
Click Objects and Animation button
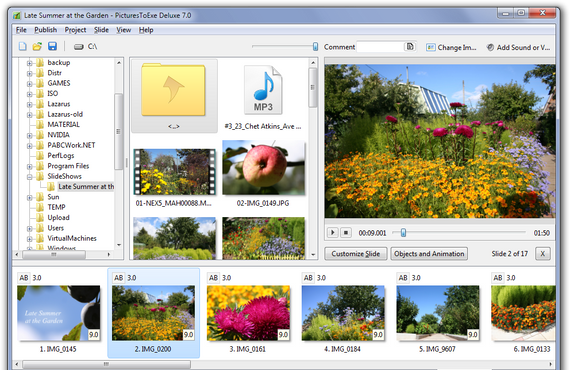(x=429, y=254)
